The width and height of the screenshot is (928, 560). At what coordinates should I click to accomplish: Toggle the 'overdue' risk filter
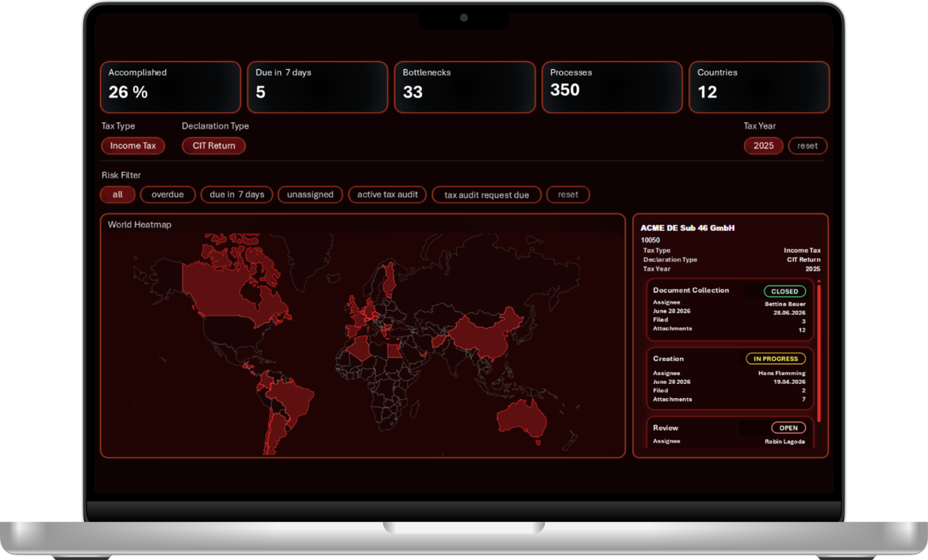(x=167, y=194)
